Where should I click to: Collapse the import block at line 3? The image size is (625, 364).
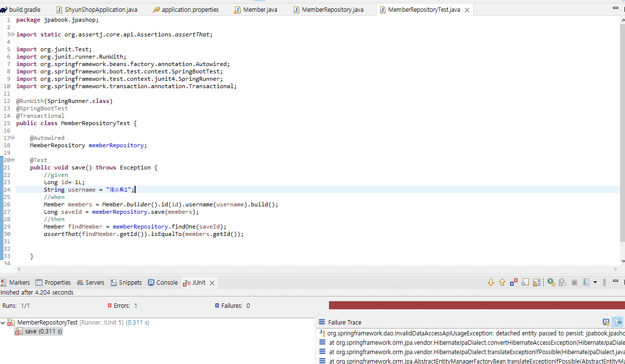click(12, 34)
